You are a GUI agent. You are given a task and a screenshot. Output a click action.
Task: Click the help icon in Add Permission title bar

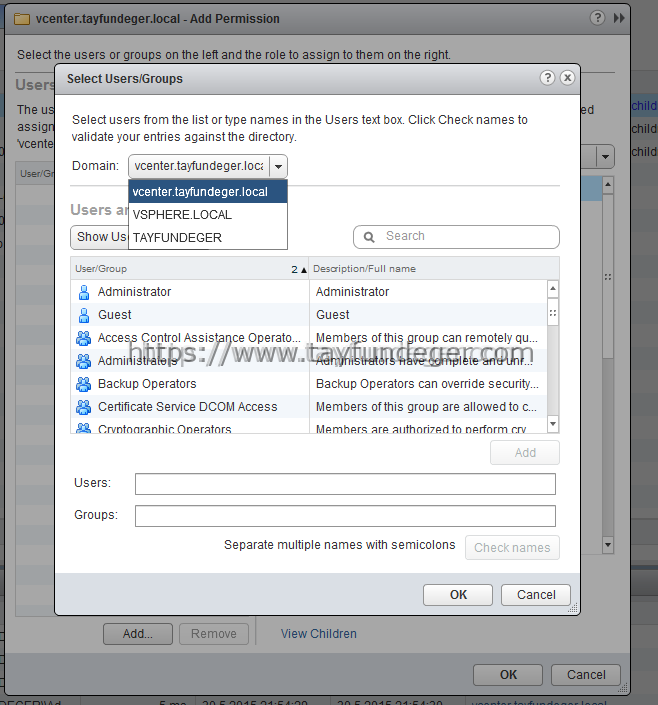pyautogui.click(x=597, y=18)
